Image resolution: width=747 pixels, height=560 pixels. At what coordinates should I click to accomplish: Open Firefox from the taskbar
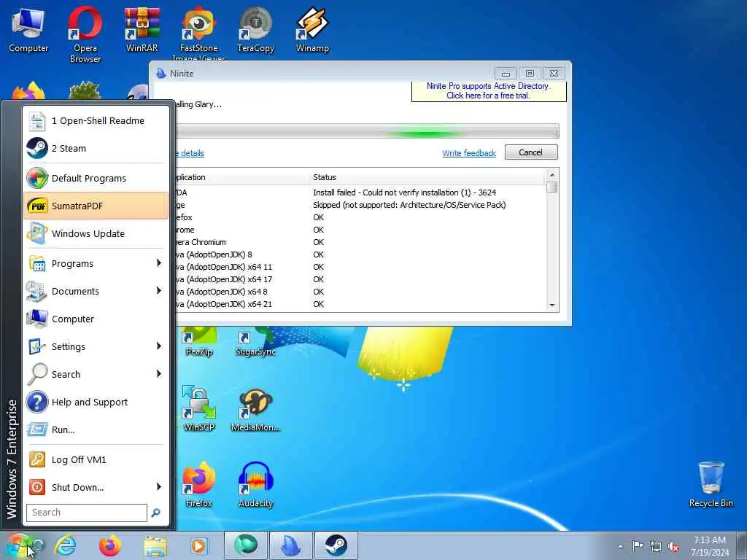[x=109, y=545]
